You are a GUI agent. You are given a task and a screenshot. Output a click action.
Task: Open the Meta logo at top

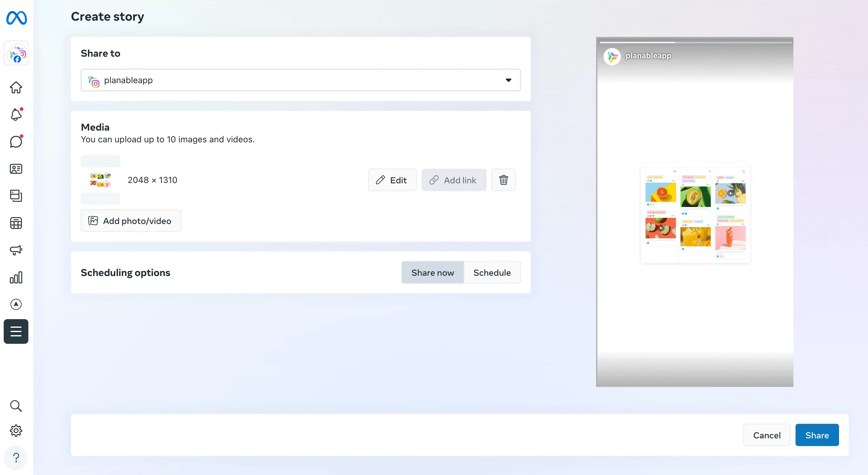(x=17, y=18)
